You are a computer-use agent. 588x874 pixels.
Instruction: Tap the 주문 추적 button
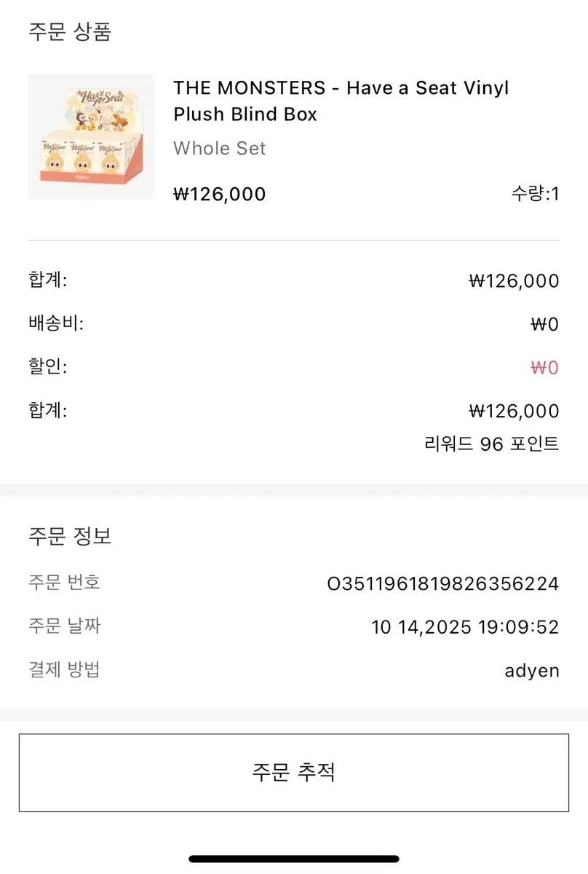294,773
